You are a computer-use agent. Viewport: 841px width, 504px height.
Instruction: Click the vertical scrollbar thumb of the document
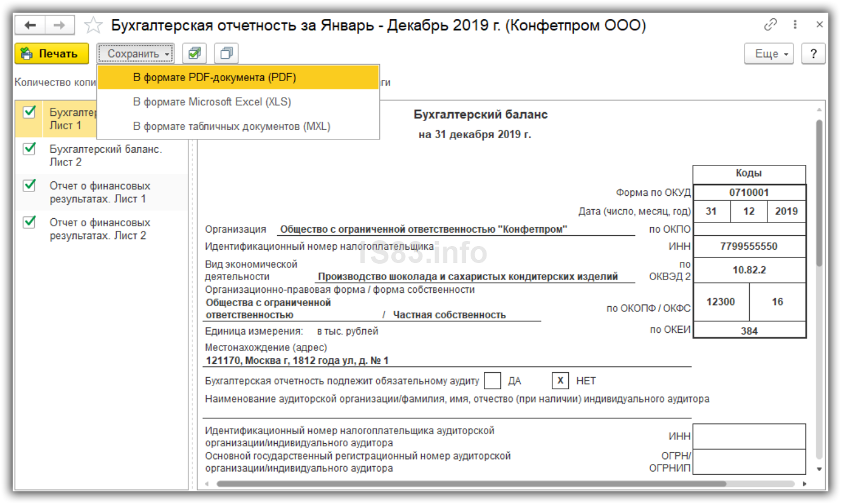[819, 192]
